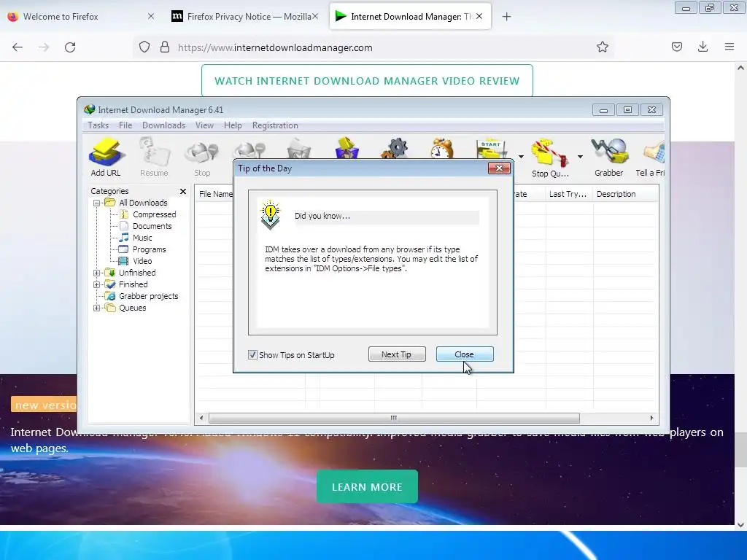Expand the Finished tree node
The height and width of the screenshot is (560, 747).
click(97, 284)
